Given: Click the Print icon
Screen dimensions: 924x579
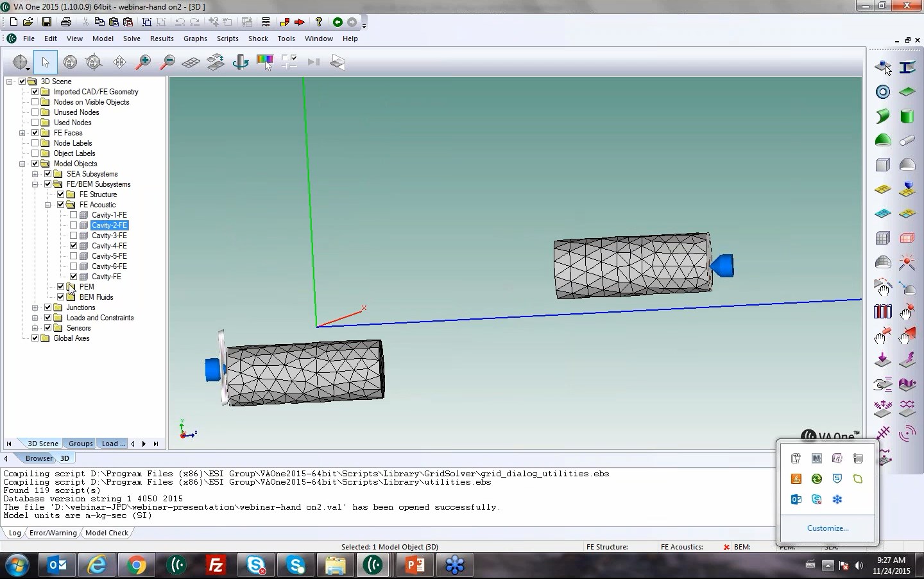Looking at the screenshot, I should point(65,22).
